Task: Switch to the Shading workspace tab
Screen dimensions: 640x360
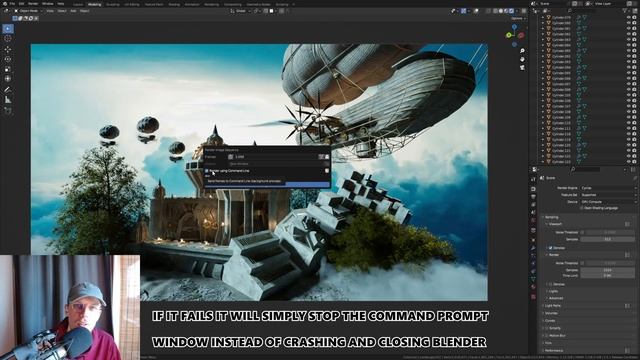Action: (174, 4)
